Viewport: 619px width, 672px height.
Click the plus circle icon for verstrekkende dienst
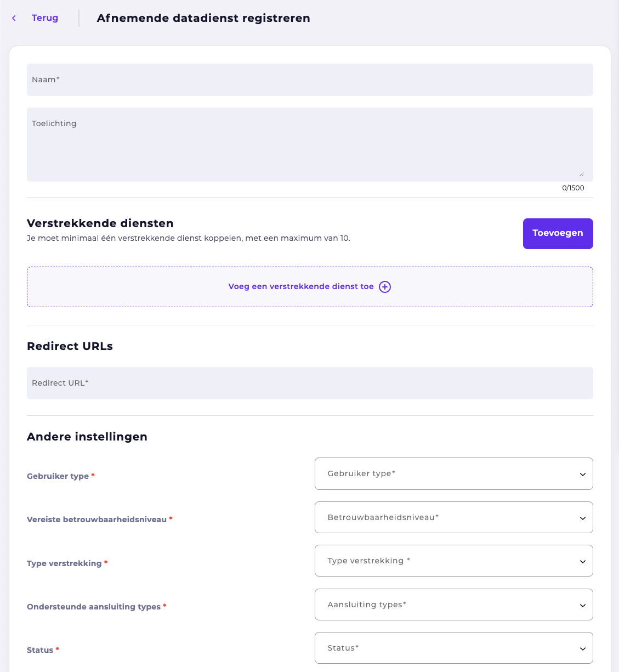click(385, 287)
